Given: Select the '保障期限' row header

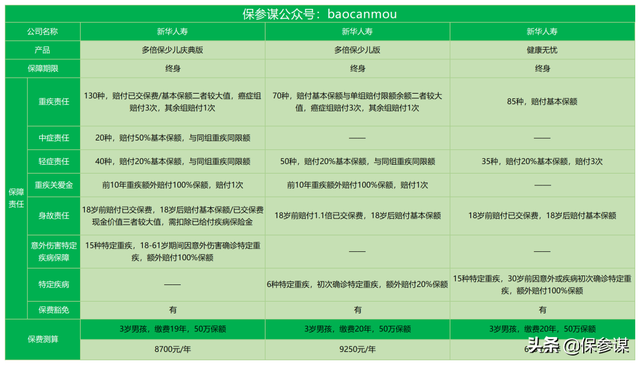Looking at the screenshot, I should pos(42,68).
